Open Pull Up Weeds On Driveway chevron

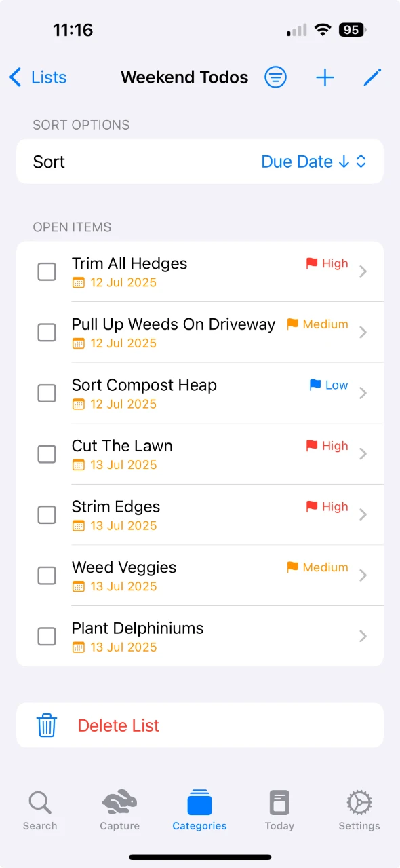tap(363, 332)
